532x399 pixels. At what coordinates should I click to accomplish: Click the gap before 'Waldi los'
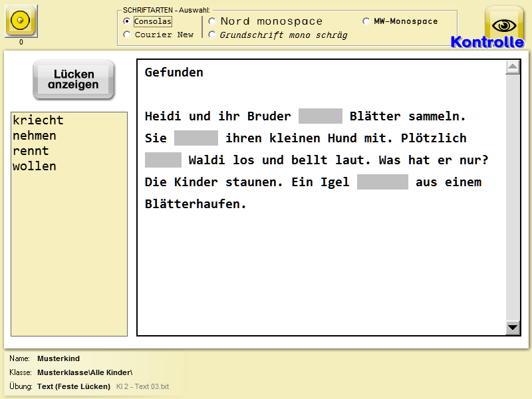tap(163, 160)
